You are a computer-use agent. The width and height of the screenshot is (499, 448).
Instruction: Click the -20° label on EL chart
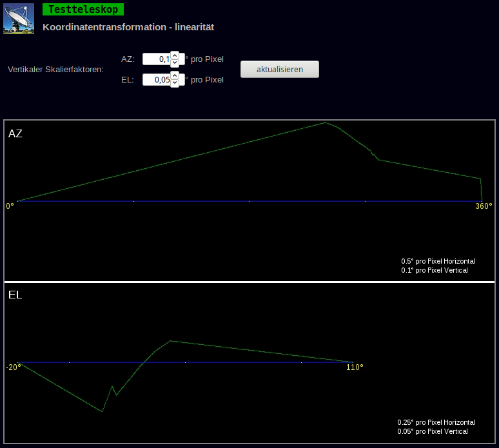click(14, 367)
